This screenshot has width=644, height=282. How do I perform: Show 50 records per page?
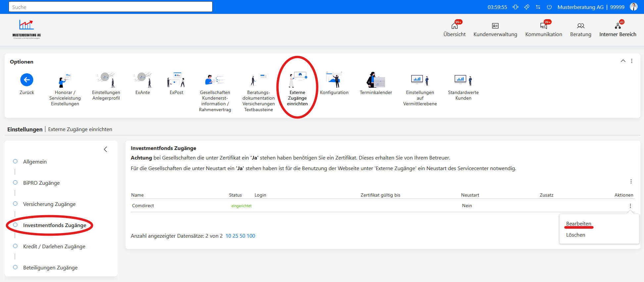[x=242, y=236]
